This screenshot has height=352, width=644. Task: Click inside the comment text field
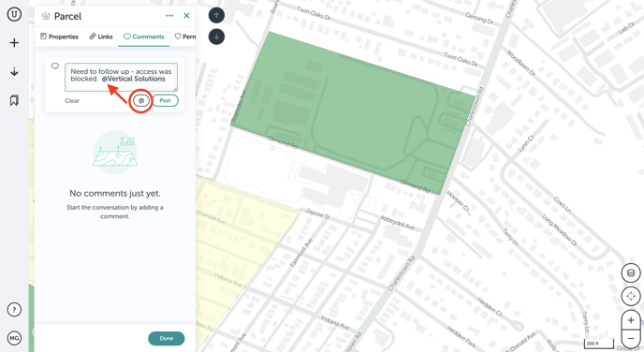(x=121, y=77)
